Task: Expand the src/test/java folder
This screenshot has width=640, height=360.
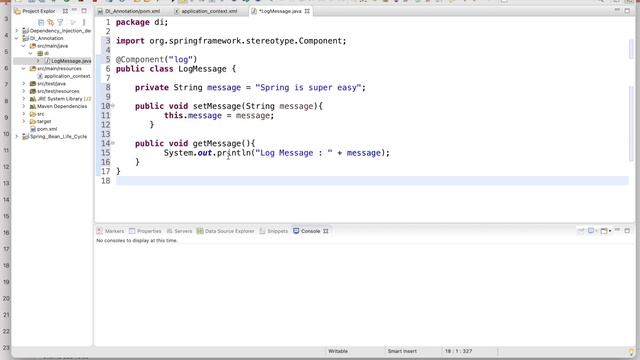Action: coord(24,84)
